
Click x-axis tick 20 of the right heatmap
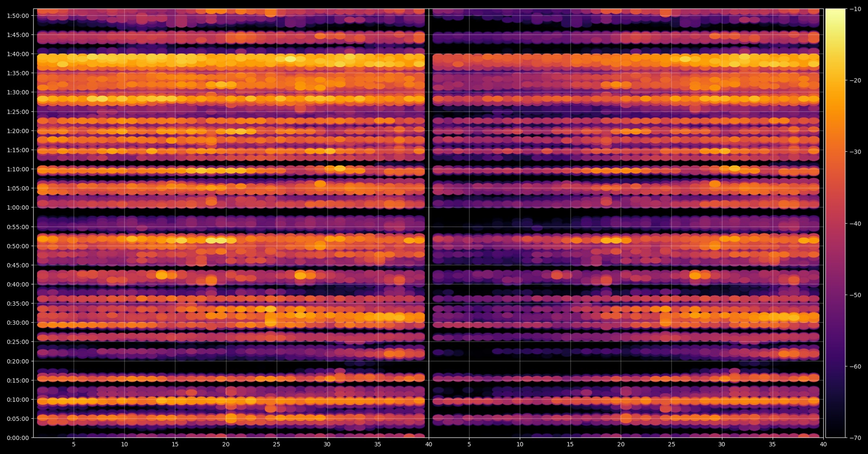click(x=621, y=445)
